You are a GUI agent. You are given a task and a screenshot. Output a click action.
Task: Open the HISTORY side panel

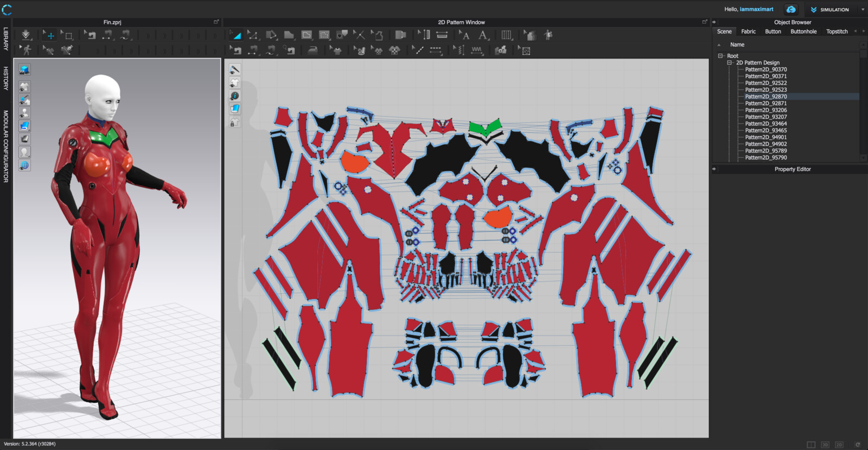(x=6, y=78)
